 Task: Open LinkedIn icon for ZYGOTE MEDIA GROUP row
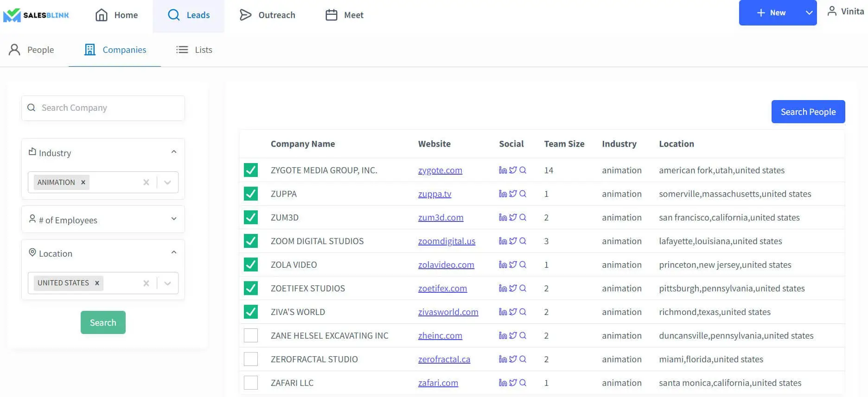click(503, 170)
